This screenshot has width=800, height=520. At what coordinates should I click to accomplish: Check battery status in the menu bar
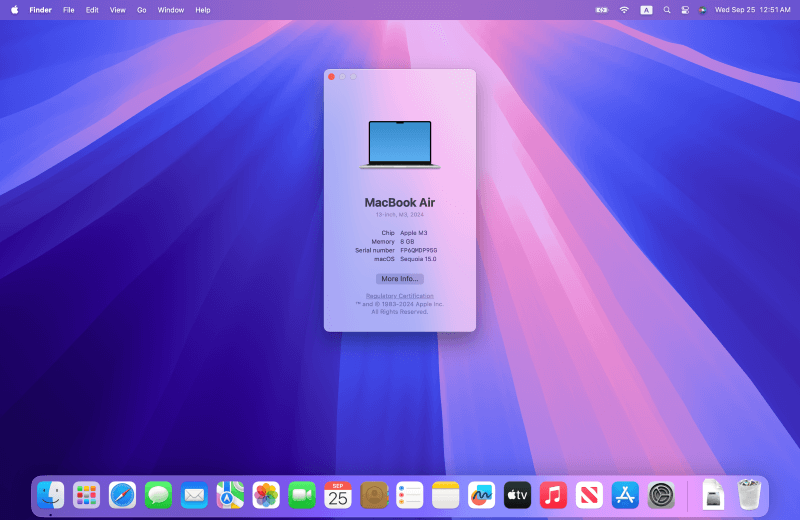coord(602,10)
